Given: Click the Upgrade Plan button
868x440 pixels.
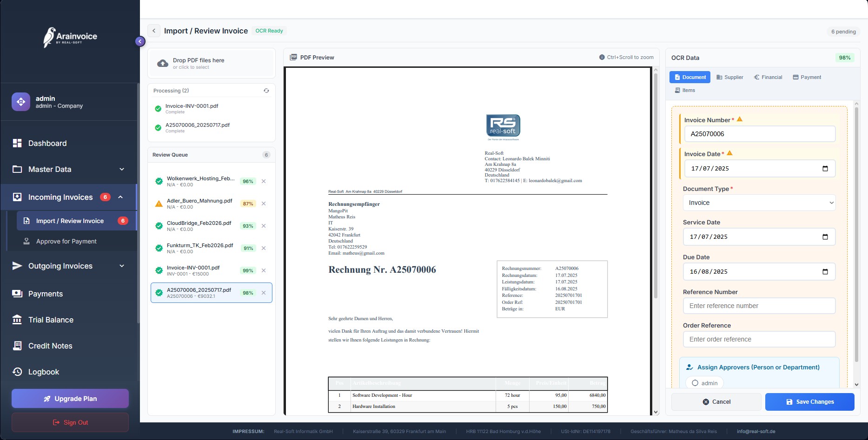Looking at the screenshot, I should pos(70,399).
